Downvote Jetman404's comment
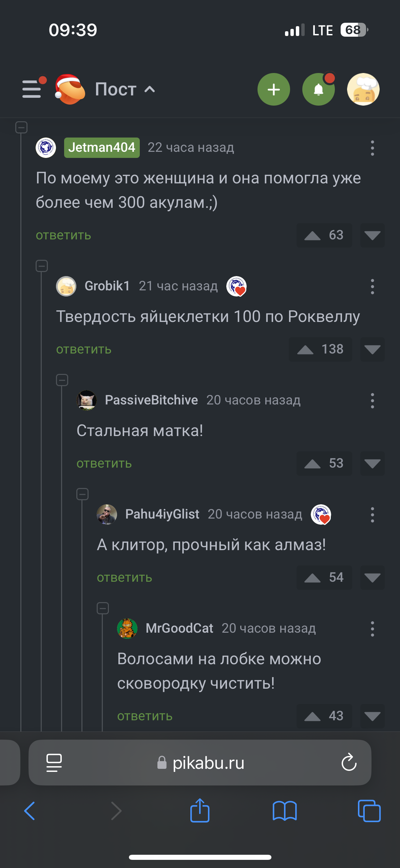This screenshot has height=868, width=400. tap(372, 235)
